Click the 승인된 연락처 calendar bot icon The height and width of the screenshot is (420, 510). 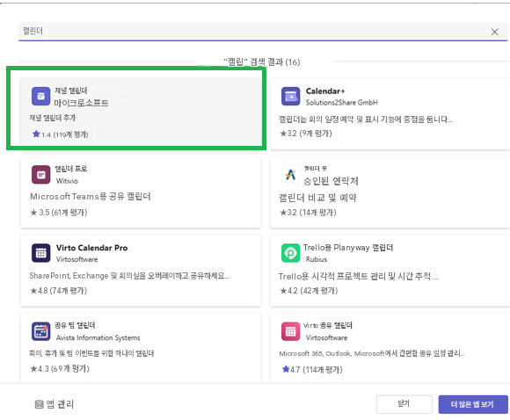click(290, 175)
